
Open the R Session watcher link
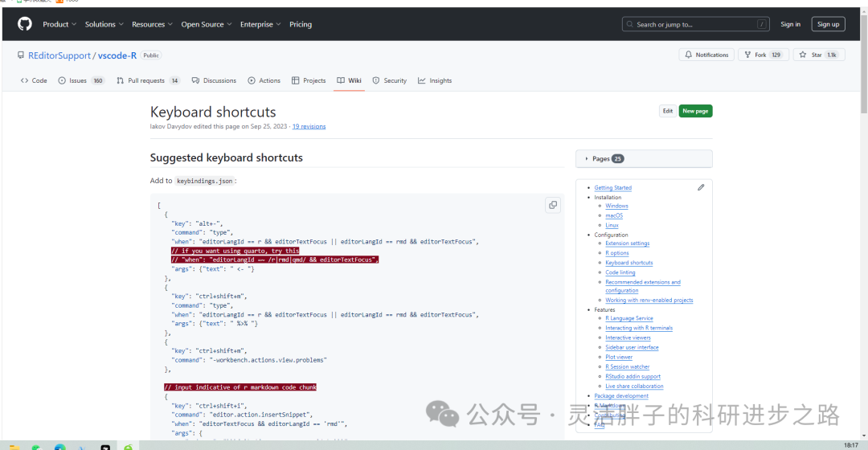627,367
